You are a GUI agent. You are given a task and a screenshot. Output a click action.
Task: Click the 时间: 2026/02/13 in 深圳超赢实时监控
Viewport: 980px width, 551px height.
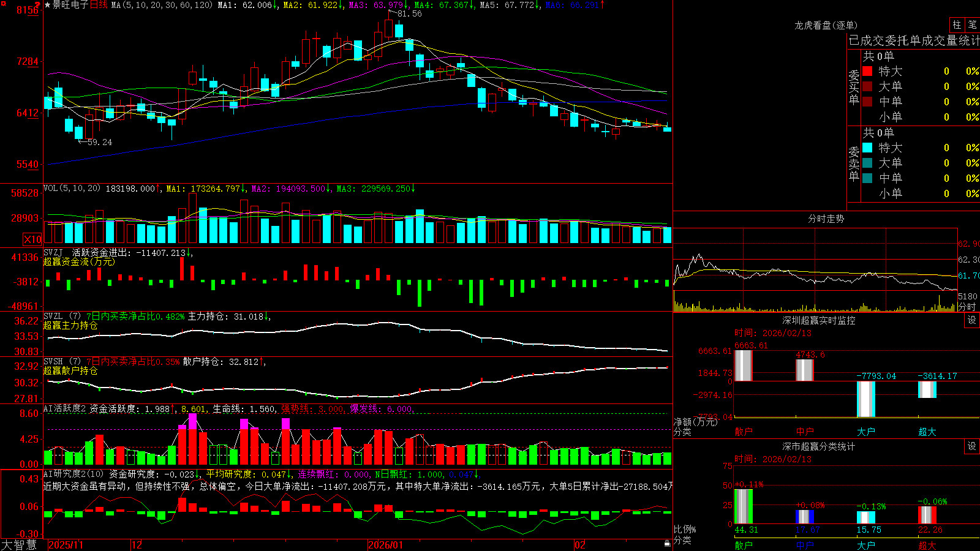coord(773,333)
